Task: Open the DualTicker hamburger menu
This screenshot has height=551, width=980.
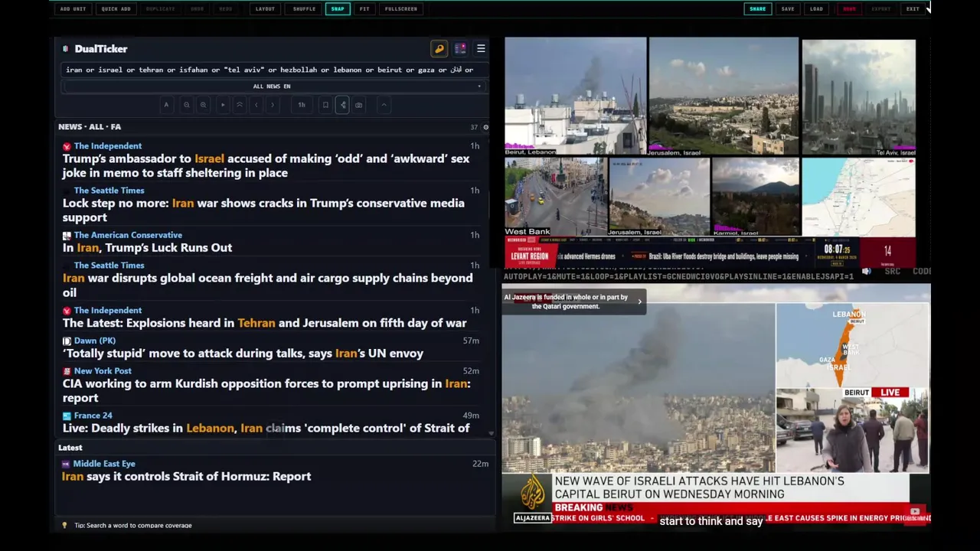Action: click(x=481, y=49)
